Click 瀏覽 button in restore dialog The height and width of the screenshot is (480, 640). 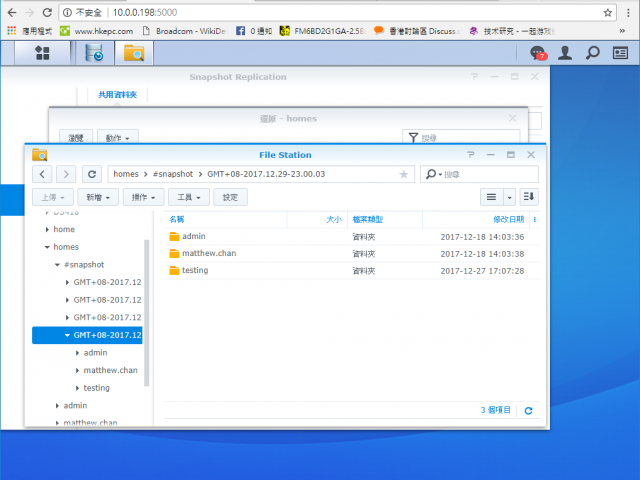(x=76, y=138)
